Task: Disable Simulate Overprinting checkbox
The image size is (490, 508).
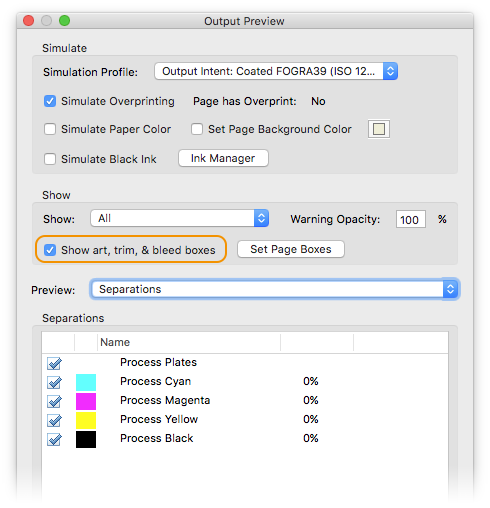Action: (x=50, y=101)
